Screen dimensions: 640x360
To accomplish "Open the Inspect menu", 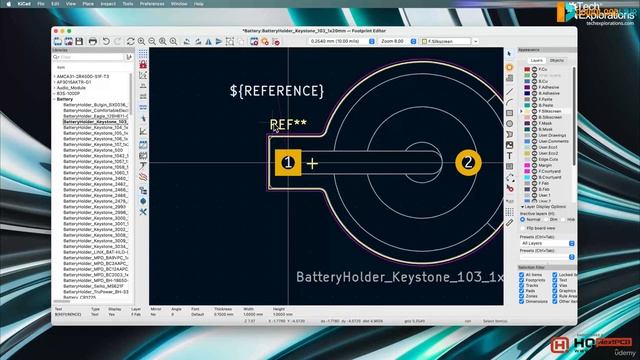I will [x=108, y=4].
